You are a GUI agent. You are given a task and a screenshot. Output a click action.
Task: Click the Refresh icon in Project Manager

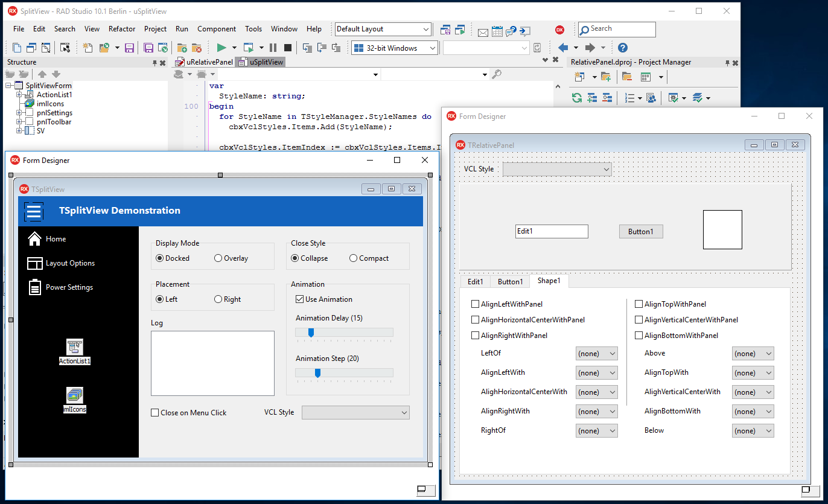[x=577, y=97]
